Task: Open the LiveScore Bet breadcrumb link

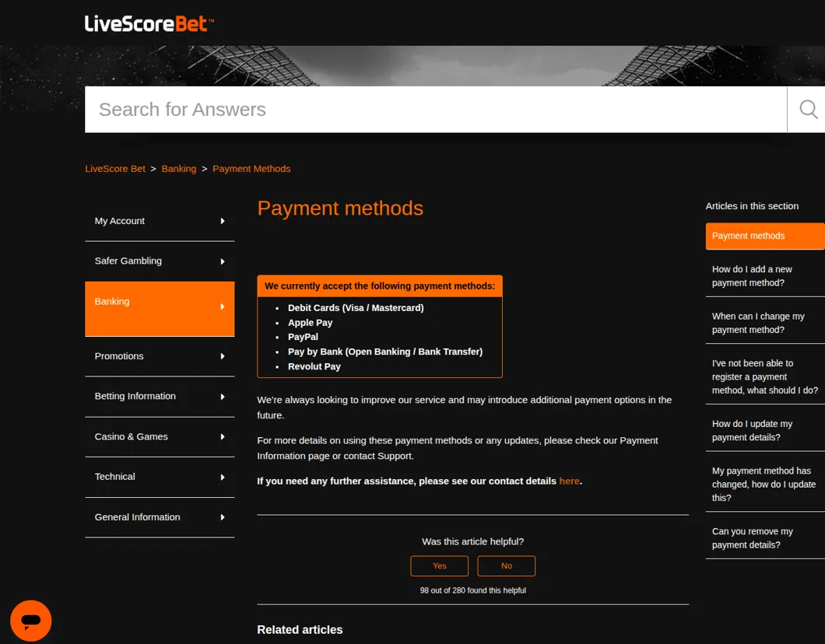Action: tap(115, 169)
